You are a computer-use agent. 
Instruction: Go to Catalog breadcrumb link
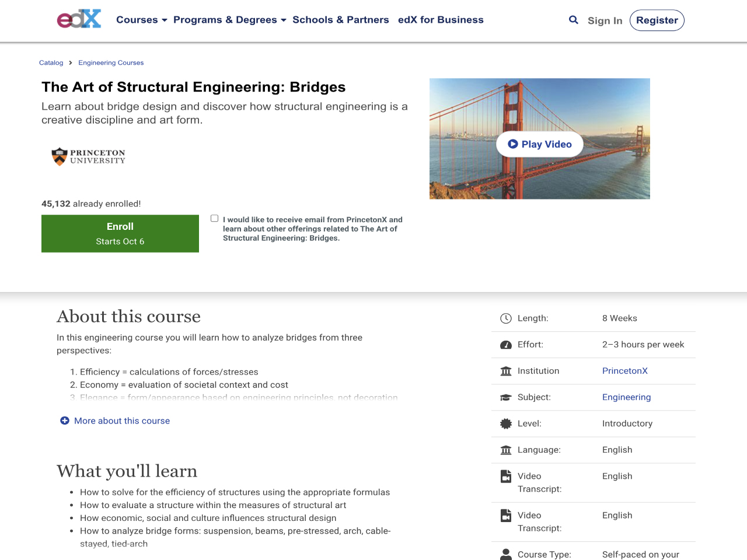coord(51,63)
